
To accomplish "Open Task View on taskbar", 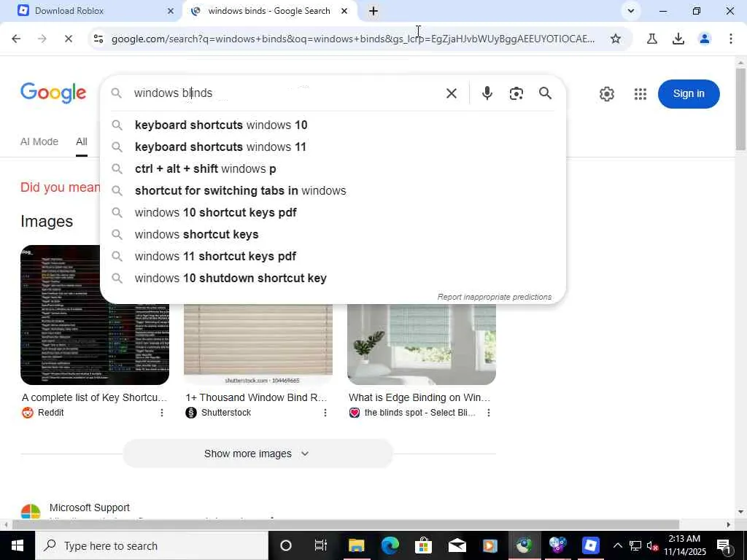I will tap(321, 545).
